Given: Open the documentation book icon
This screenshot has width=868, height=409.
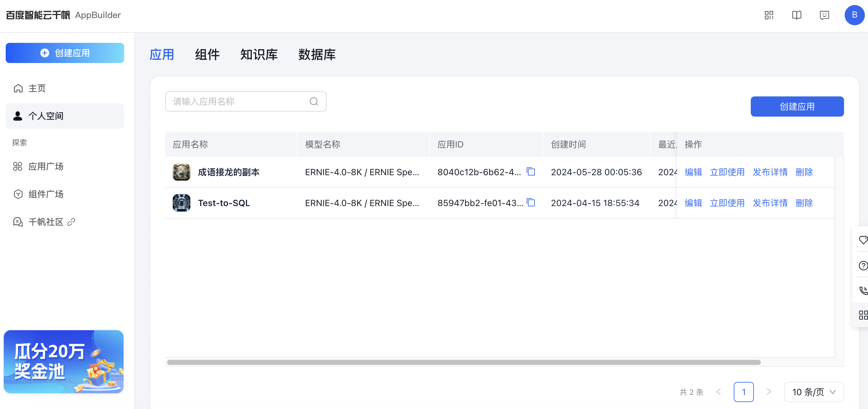Looking at the screenshot, I should (796, 15).
